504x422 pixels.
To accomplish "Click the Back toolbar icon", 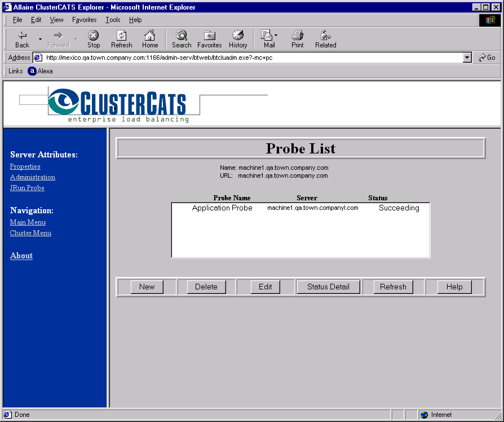I will click(22, 39).
